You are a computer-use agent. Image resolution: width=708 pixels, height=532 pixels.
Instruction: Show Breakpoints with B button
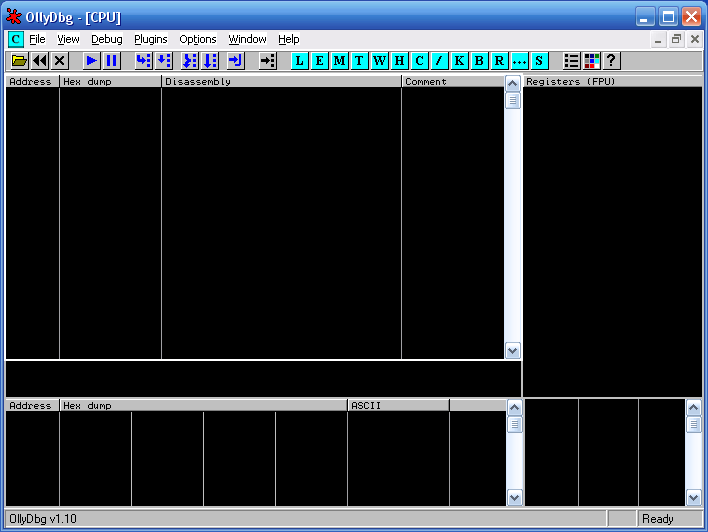(479, 61)
